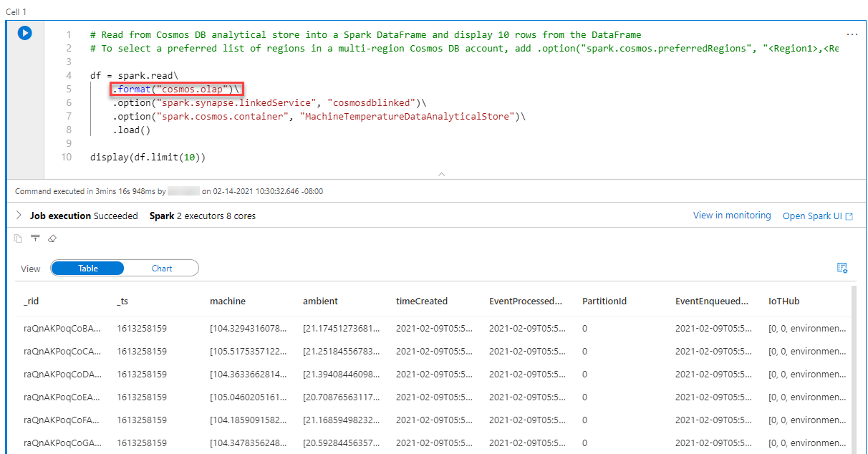Run Cell 1 using the blue play button

pos(24,33)
